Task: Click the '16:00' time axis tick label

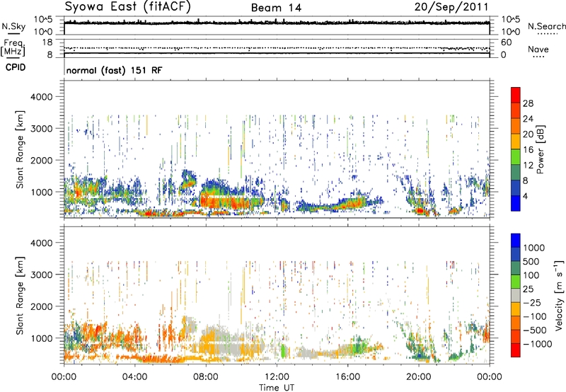Action: click(x=347, y=377)
